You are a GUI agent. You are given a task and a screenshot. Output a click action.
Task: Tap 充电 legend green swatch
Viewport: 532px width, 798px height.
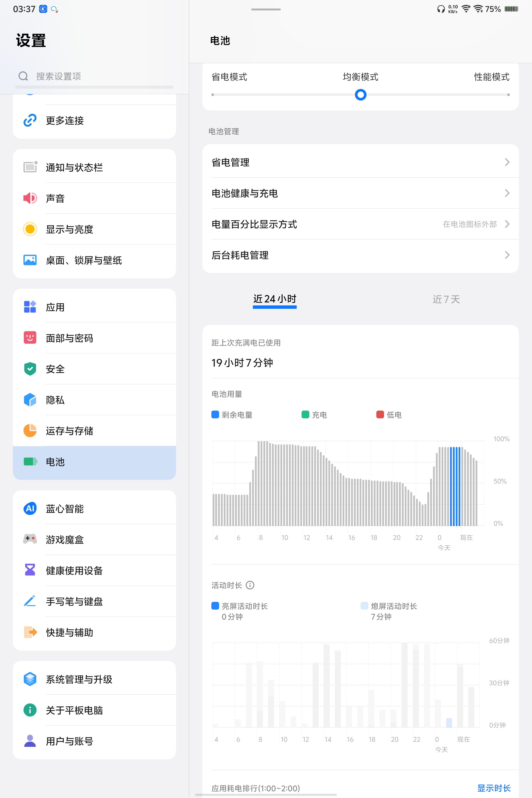point(305,414)
